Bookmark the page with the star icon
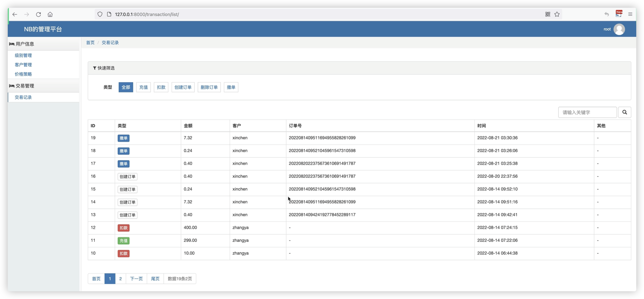The width and height of the screenshot is (644, 299). 557,14
